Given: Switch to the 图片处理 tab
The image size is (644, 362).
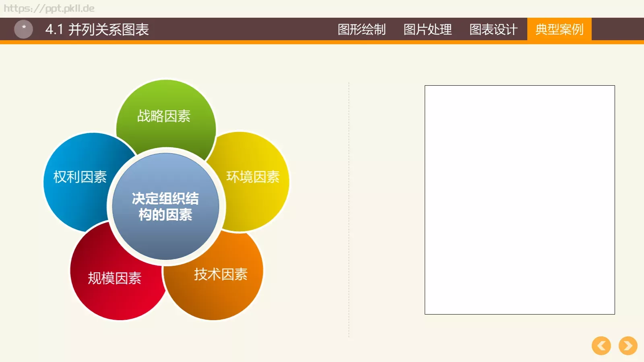Looking at the screenshot, I should 427,29.
